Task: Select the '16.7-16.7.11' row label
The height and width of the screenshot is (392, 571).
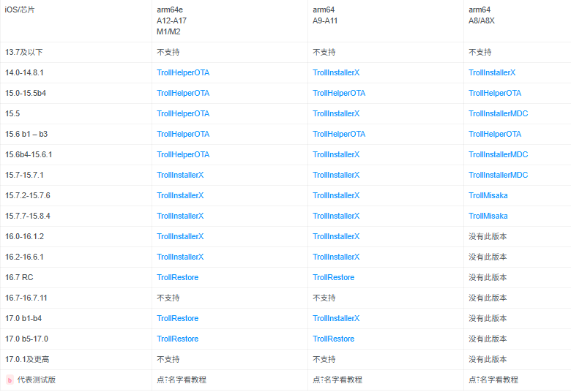Action: [26, 298]
